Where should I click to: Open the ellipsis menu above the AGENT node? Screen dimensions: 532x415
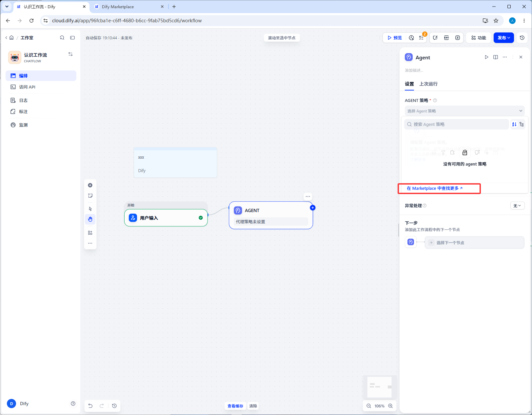(308, 196)
